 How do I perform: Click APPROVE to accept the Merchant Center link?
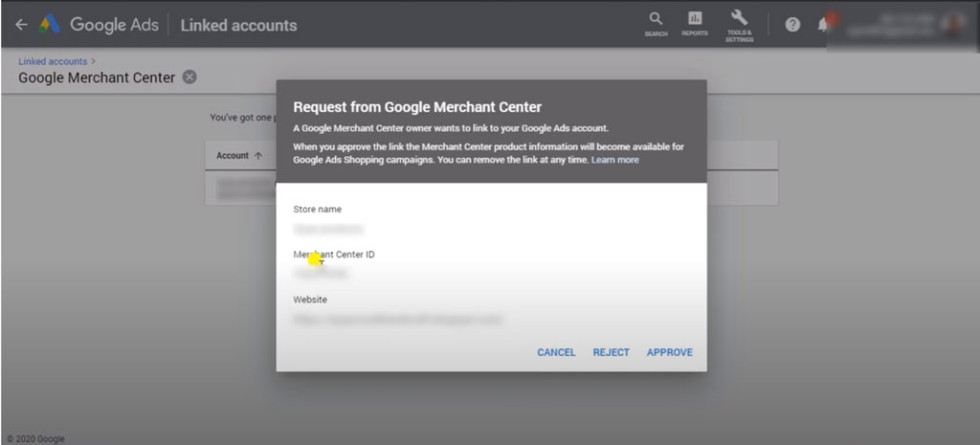click(669, 352)
